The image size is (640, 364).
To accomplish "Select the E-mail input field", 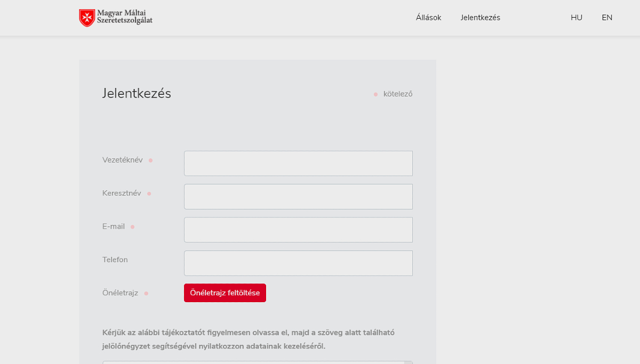I will coord(298,230).
